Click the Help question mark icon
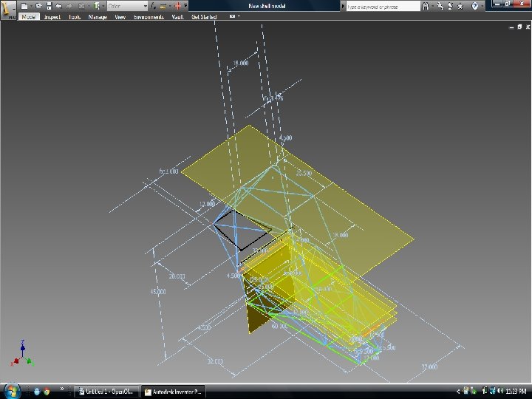The width and height of the screenshot is (532, 399). point(476,6)
